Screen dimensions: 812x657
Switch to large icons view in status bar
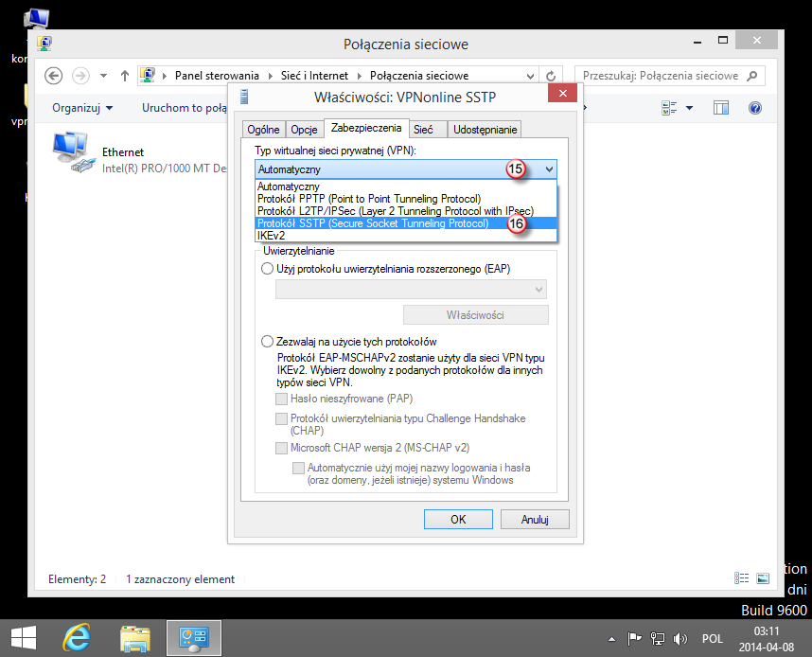coord(763,578)
